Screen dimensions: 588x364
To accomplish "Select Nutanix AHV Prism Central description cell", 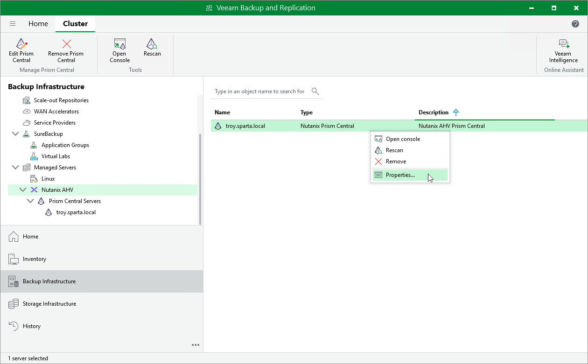I will (x=452, y=126).
